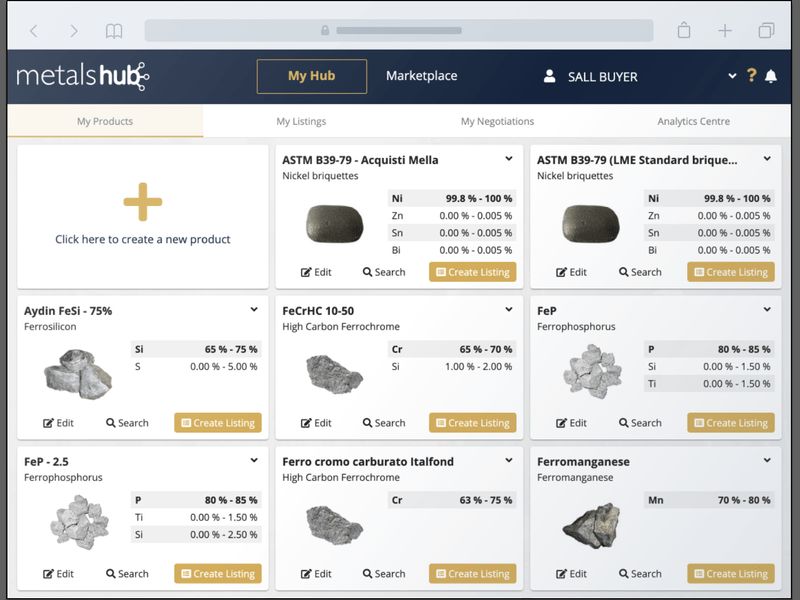800x600 pixels.
Task: Edit the FeCrHC 10-50 product
Action: point(316,423)
